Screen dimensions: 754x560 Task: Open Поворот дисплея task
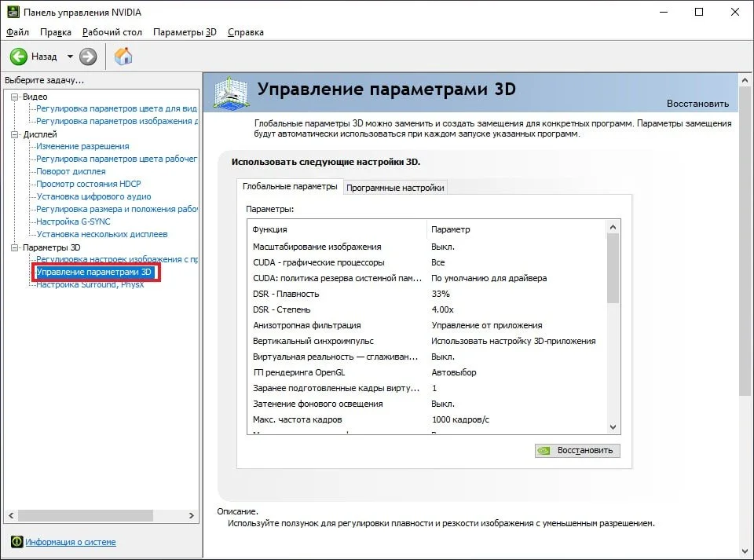pyautogui.click(x=71, y=171)
